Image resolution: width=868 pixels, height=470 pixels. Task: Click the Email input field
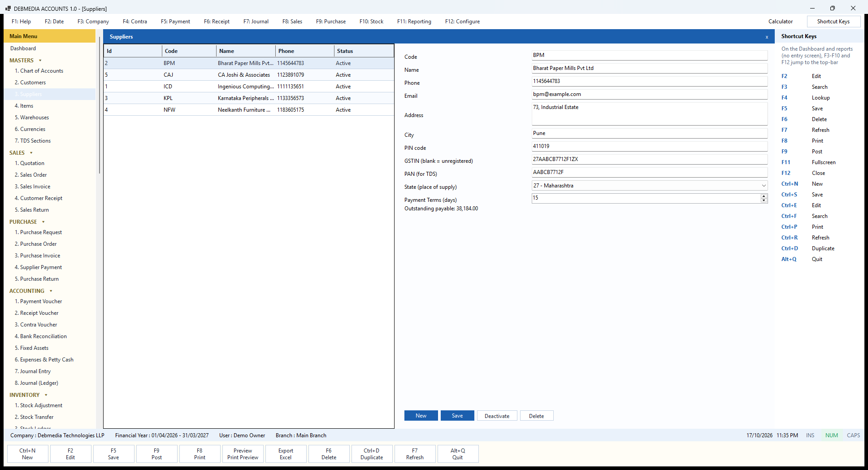(650, 94)
